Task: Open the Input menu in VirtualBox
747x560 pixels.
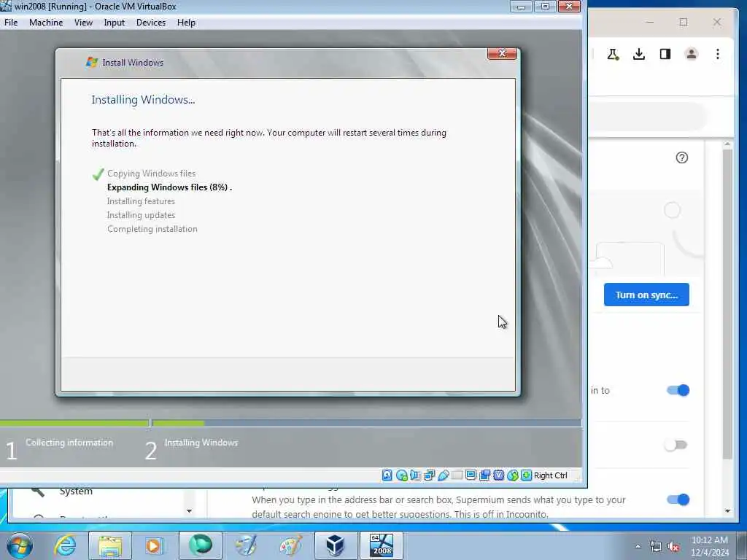Action: pyautogui.click(x=115, y=23)
